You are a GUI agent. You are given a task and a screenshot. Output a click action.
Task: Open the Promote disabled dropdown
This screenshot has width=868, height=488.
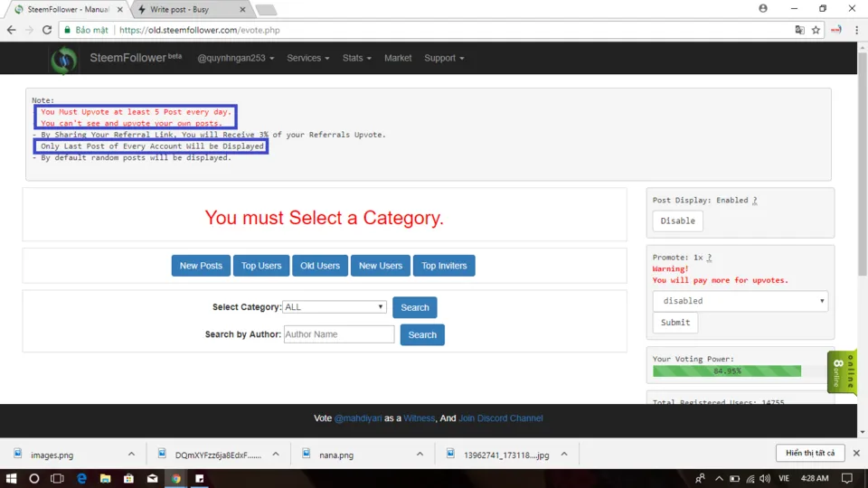pyautogui.click(x=741, y=301)
